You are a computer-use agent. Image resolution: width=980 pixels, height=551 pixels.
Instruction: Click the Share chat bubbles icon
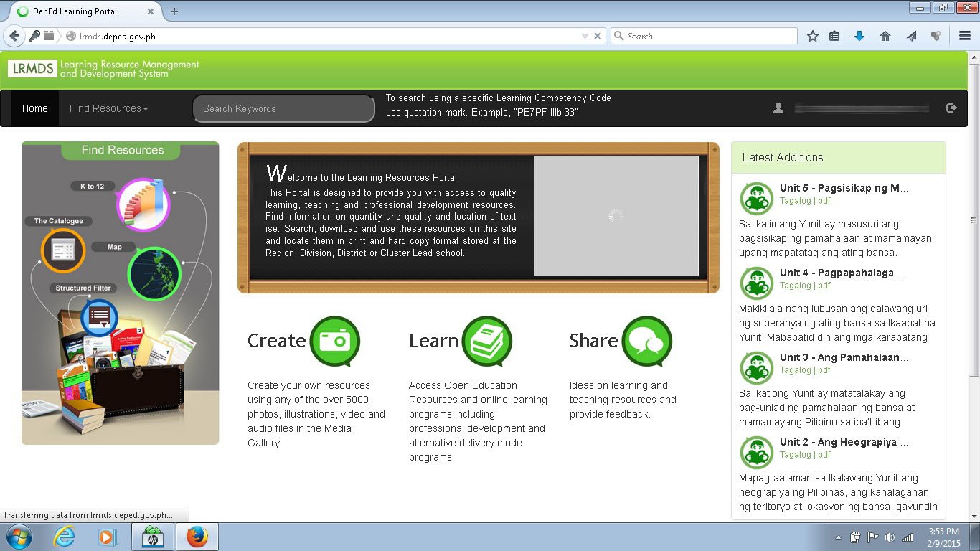(x=646, y=341)
